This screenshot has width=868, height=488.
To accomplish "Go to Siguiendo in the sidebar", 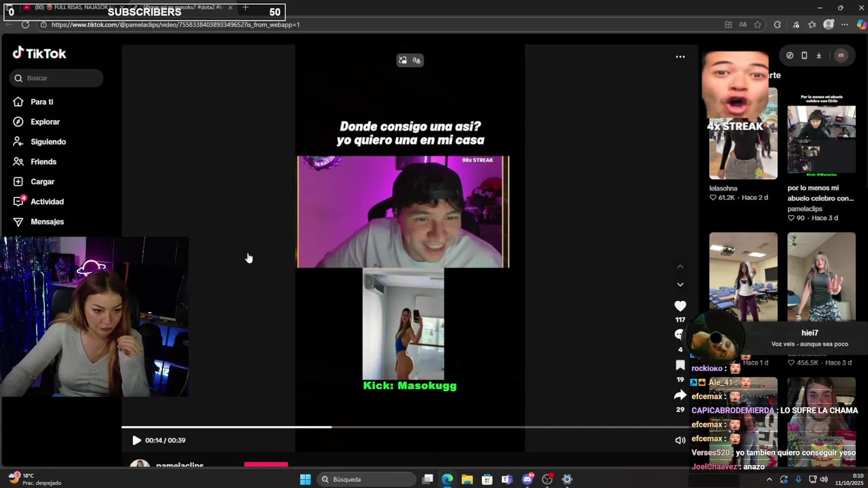I will click(x=47, y=142).
